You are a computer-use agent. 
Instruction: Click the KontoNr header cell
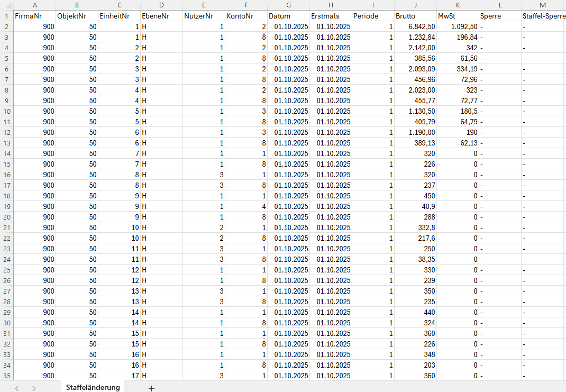[246, 16]
